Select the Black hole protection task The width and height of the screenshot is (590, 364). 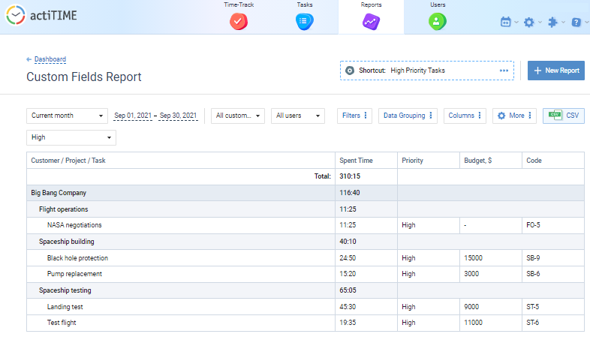point(77,258)
